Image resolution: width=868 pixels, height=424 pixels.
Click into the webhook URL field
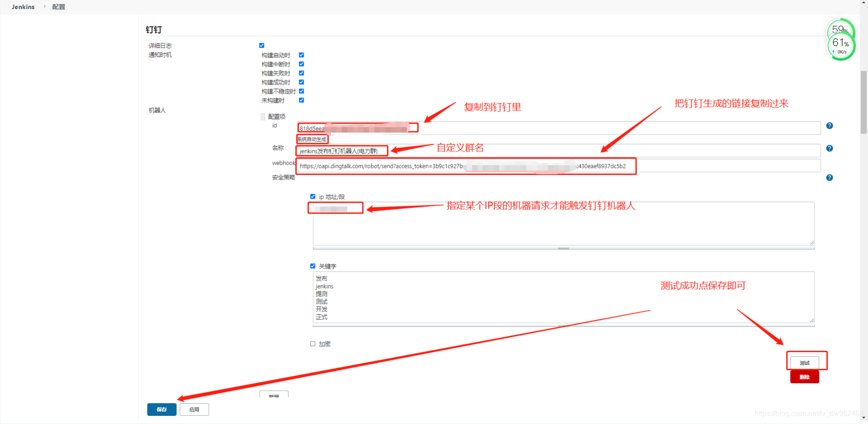559,166
